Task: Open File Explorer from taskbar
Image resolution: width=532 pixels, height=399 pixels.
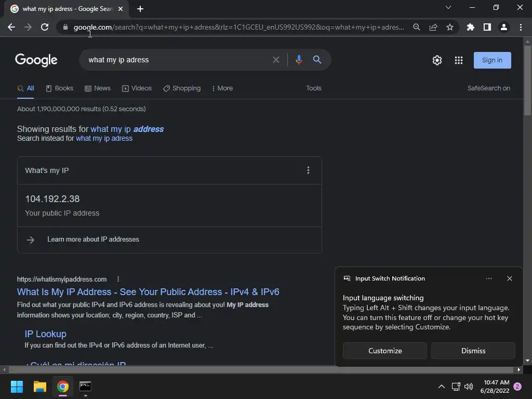Action: (x=39, y=387)
